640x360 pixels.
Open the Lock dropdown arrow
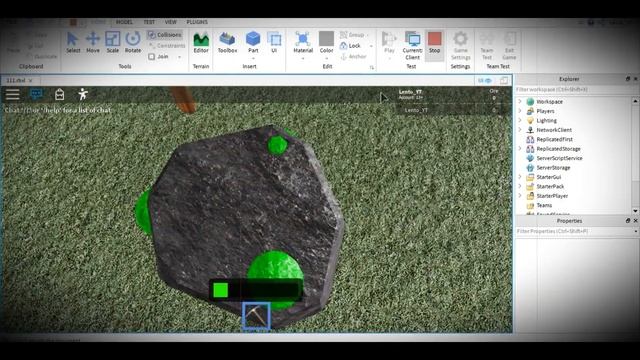(371, 46)
